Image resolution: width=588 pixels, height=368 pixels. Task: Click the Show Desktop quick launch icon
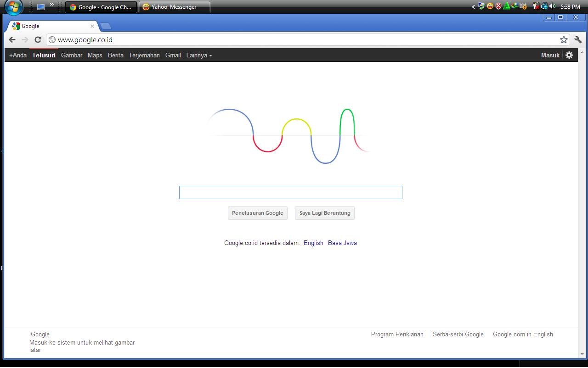point(41,7)
